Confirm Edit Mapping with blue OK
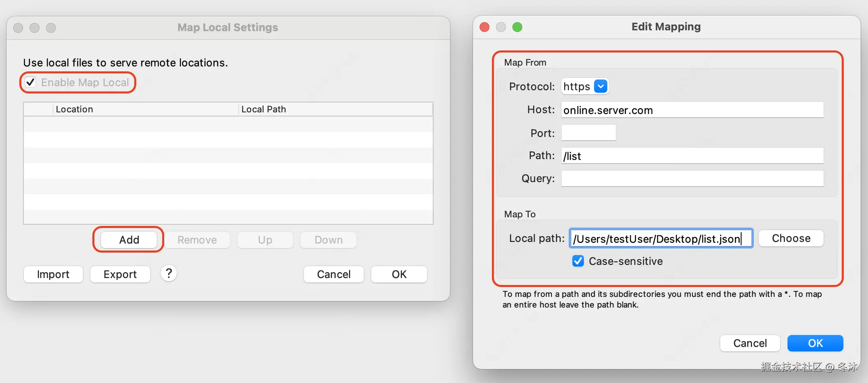Image resolution: width=868 pixels, height=383 pixels. (x=815, y=343)
